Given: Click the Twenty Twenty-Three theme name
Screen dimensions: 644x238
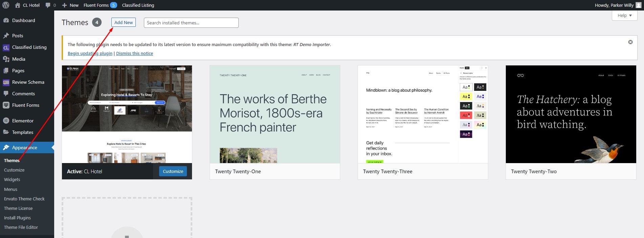Looking at the screenshot, I should tap(388, 172).
